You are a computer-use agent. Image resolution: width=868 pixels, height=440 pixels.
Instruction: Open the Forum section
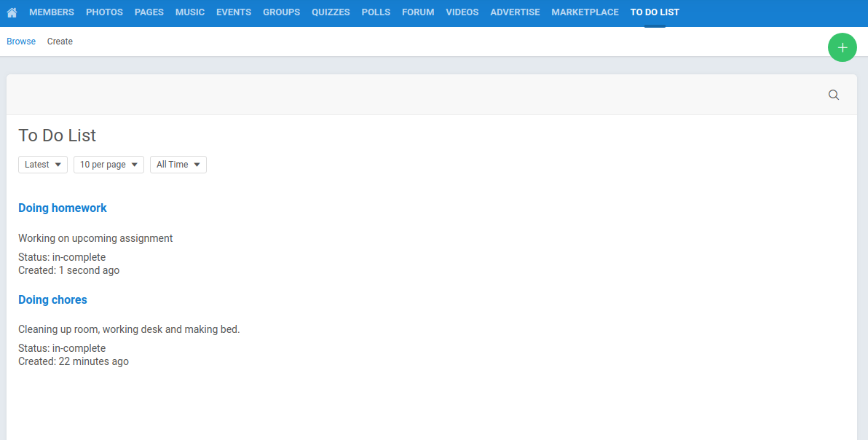coord(418,12)
